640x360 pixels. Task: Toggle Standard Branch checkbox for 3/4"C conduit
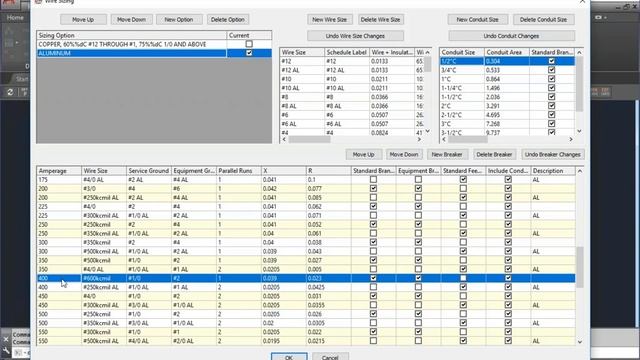click(551, 70)
